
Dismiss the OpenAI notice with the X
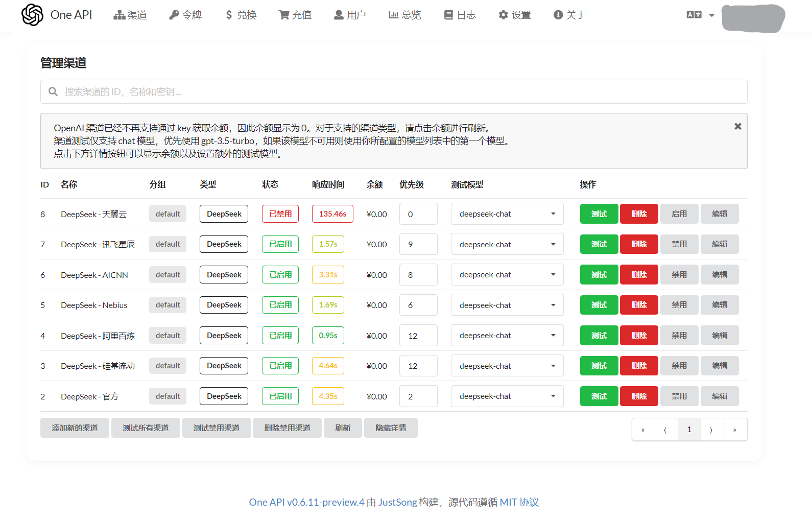coord(737,126)
